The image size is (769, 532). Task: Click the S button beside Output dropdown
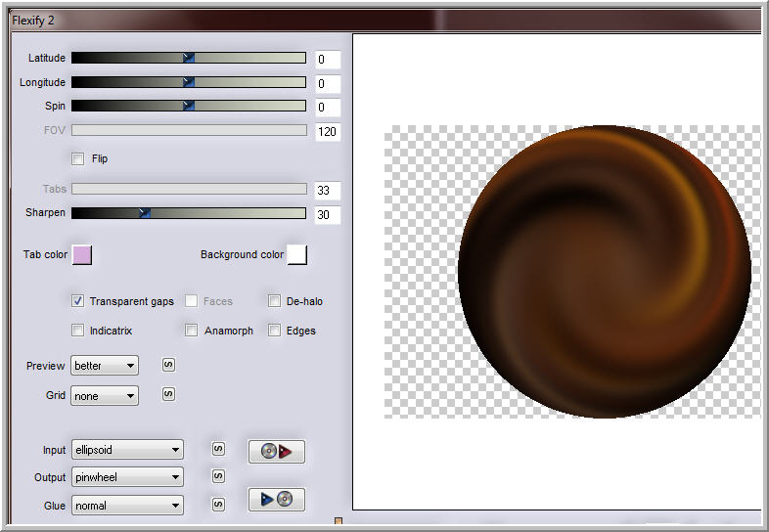[218, 476]
